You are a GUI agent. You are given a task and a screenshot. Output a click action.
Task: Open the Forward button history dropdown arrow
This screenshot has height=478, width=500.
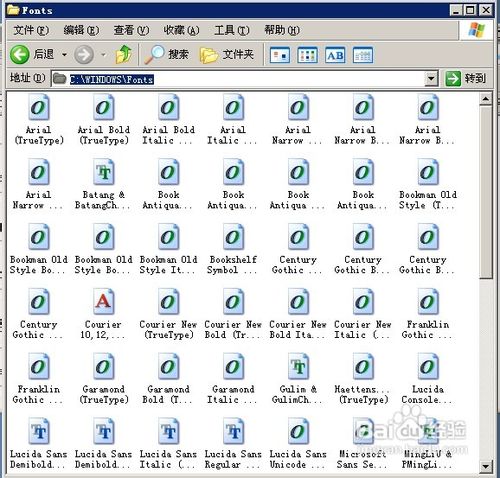(x=103, y=55)
